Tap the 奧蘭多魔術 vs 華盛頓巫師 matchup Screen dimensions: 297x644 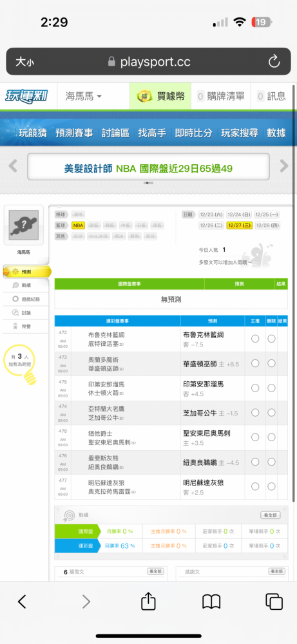106,363
